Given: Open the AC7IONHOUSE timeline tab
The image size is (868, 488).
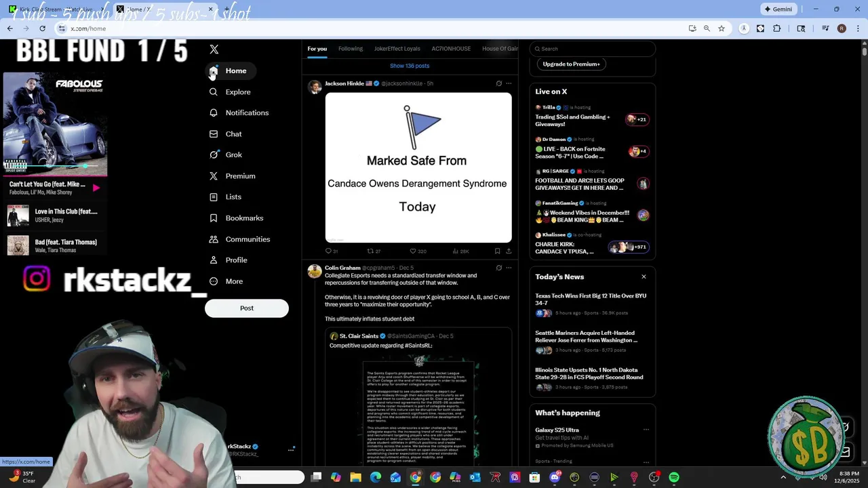Looking at the screenshot, I should (x=451, y=49).
